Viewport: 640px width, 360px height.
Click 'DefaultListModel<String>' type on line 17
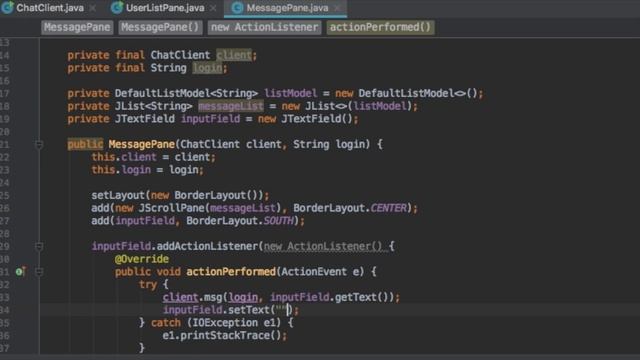click(x=186, y=93)
